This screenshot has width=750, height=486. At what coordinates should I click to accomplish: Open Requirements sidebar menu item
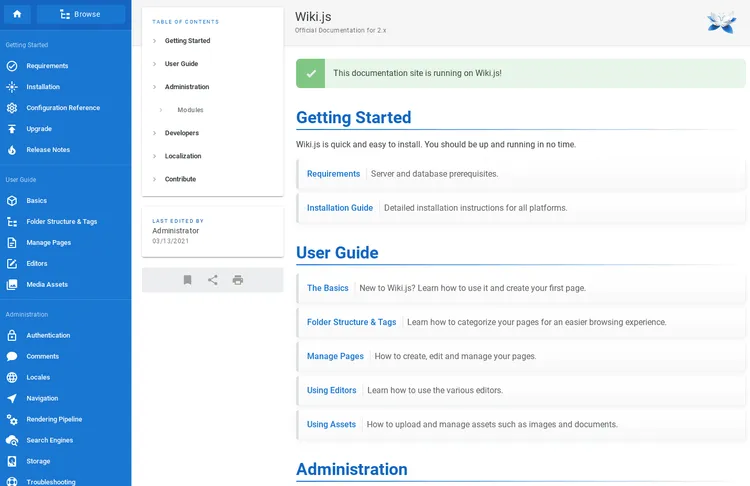(66, 66)
